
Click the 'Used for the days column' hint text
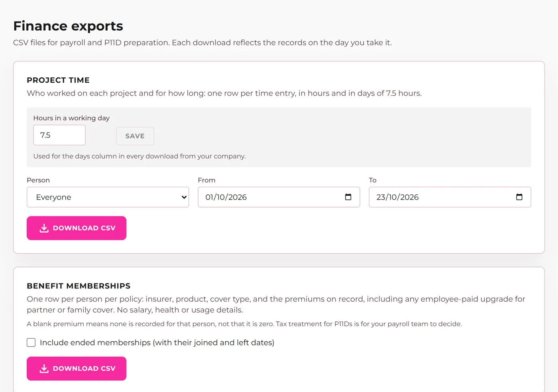point(139,156)
